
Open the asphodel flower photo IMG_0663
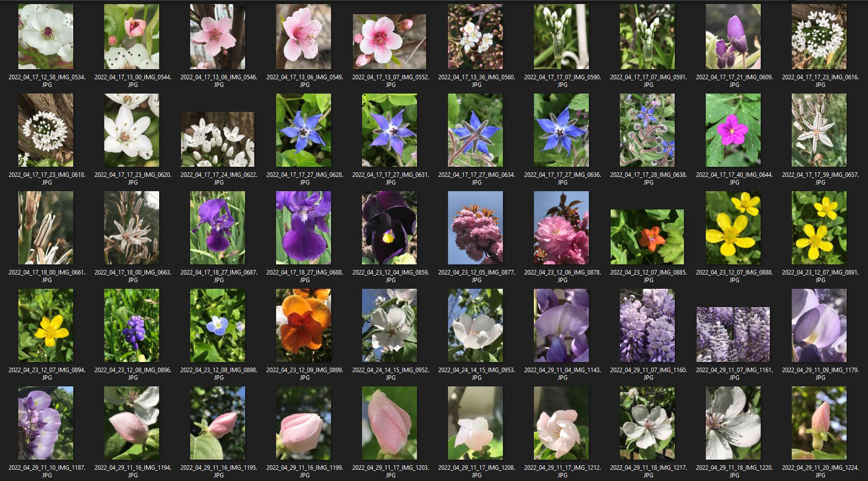tap(131, 227)
